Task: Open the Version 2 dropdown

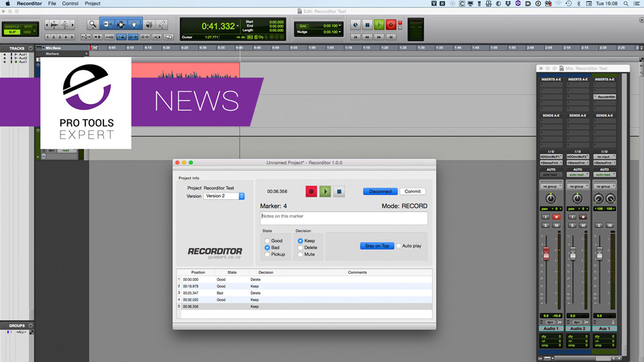Action: (x=224, y=196)
